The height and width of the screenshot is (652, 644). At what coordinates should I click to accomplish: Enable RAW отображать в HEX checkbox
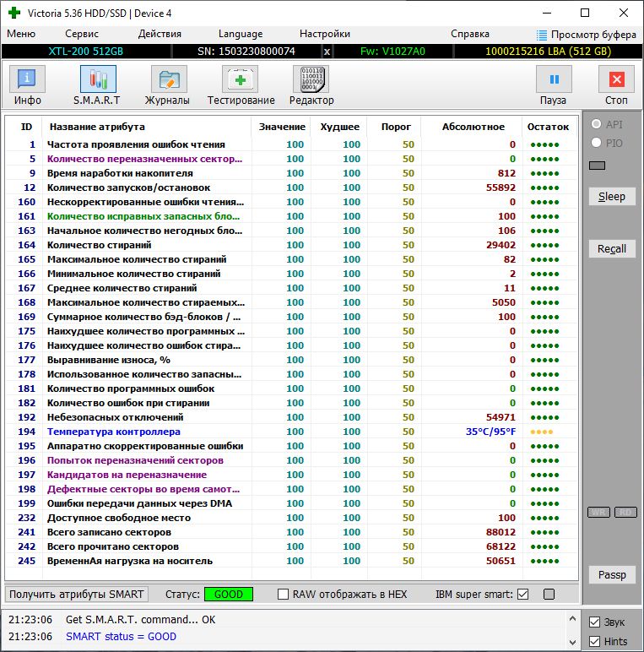click(283, 595)
